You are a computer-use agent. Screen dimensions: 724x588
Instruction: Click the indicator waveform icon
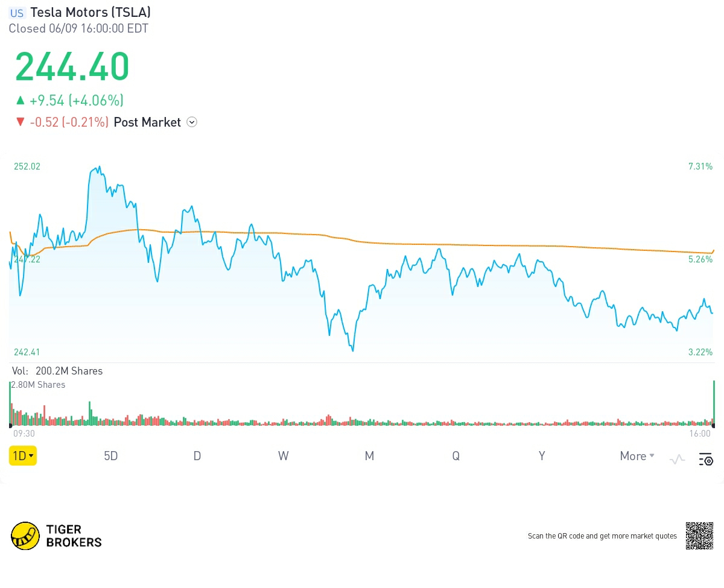point(677,460)
